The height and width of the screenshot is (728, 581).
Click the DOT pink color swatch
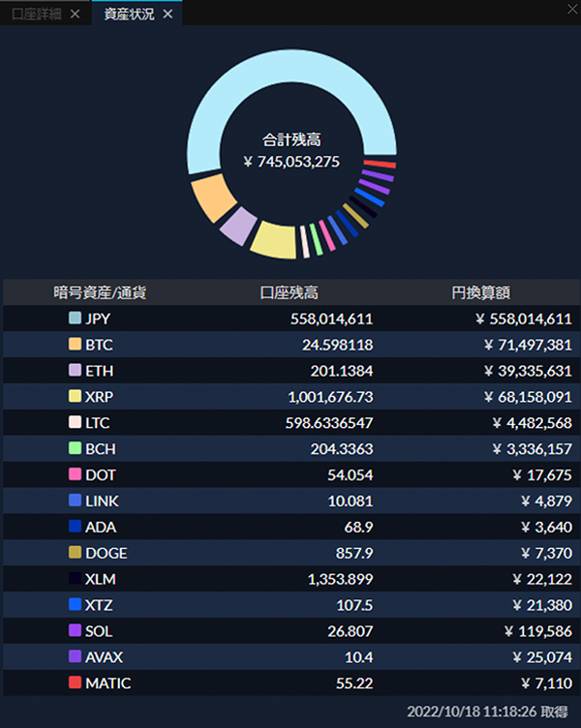coord(75,474)
